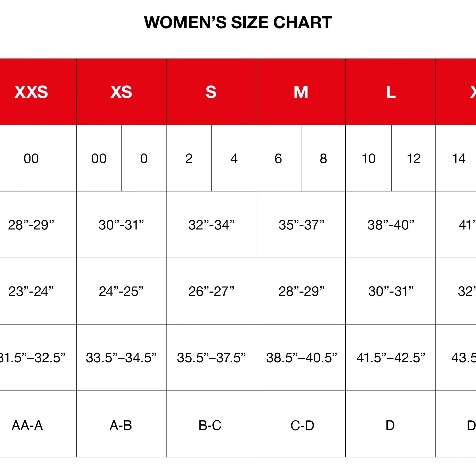The width and height of the screenshot is (476, 476).
Task: Click the 24"-25" measurement cell
Action: coord(121,291)
